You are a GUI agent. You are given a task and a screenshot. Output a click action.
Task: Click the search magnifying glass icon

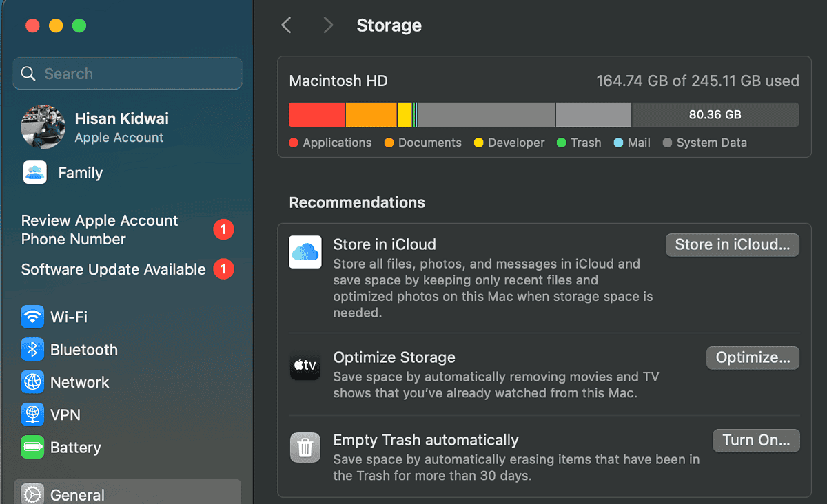point(28,74)
